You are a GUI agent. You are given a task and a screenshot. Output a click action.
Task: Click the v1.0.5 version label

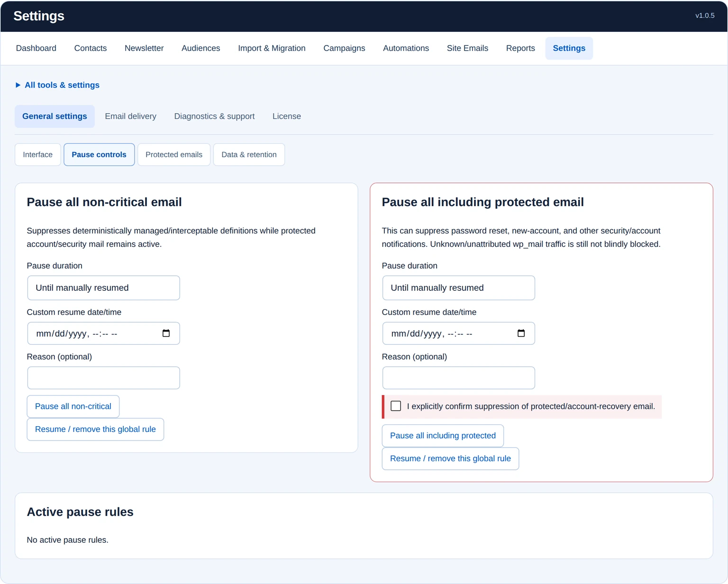coord(705,16)
